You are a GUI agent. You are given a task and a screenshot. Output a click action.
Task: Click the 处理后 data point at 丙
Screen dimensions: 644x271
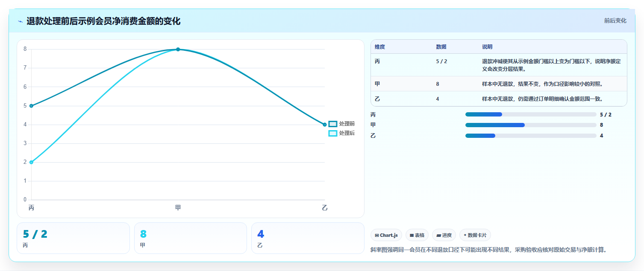(31, 162)
